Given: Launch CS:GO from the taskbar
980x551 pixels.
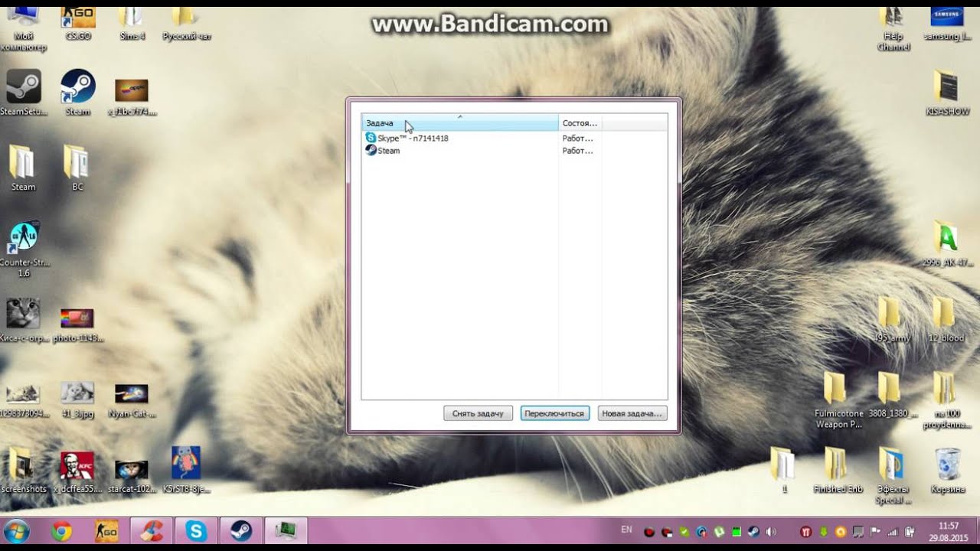Looking at the screenshot, I should pyautogui.click(x=106, y=531).
